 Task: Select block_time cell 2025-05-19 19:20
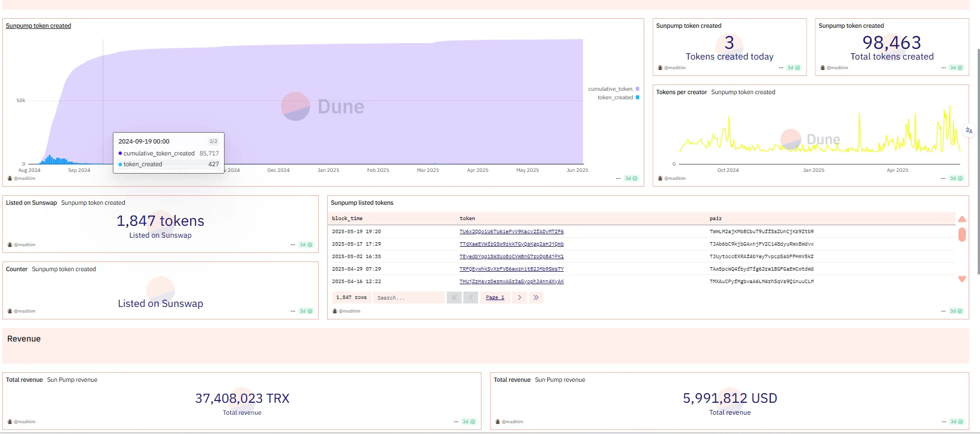[356, 231]
